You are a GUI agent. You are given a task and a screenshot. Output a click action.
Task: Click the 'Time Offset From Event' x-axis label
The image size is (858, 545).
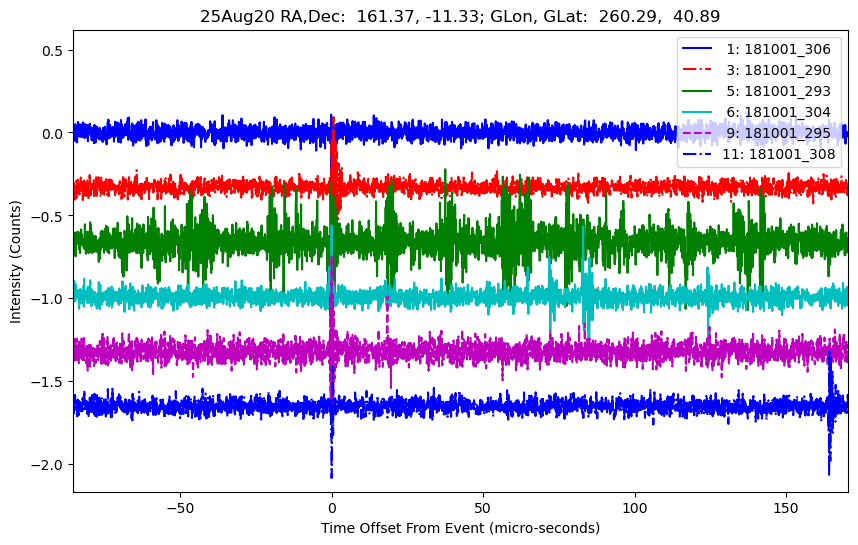[460, 528]
